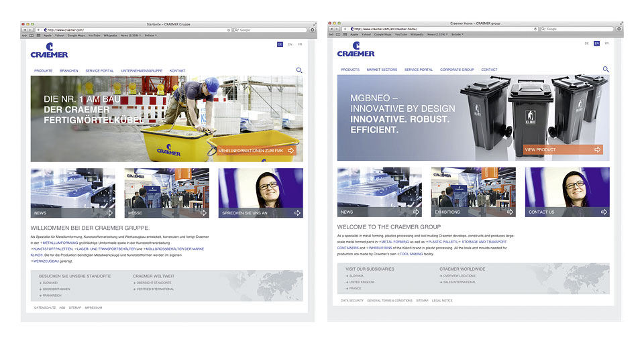Open the VERTRIEB INTERNATIONAL link

tap(154, 289)
